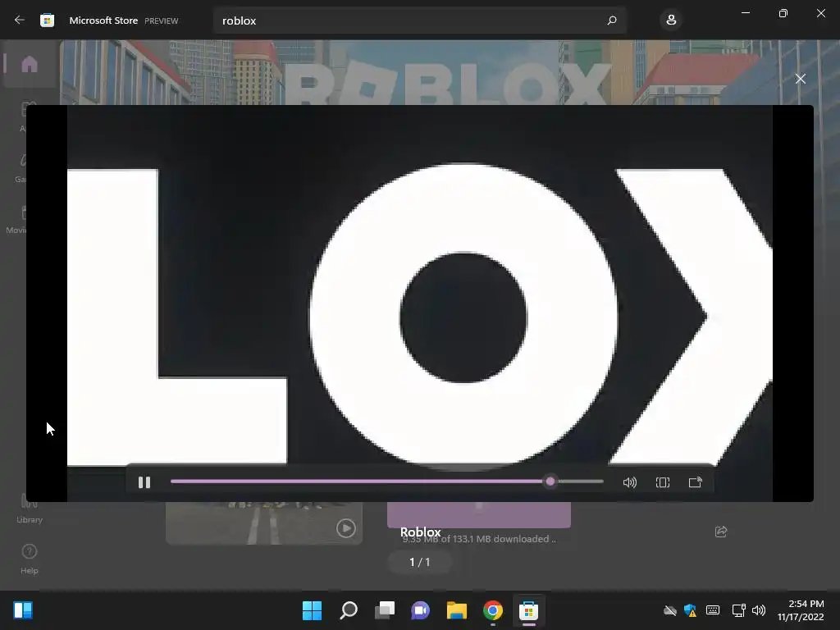Open Google Chrome from the taskbar

click(493, 610)
